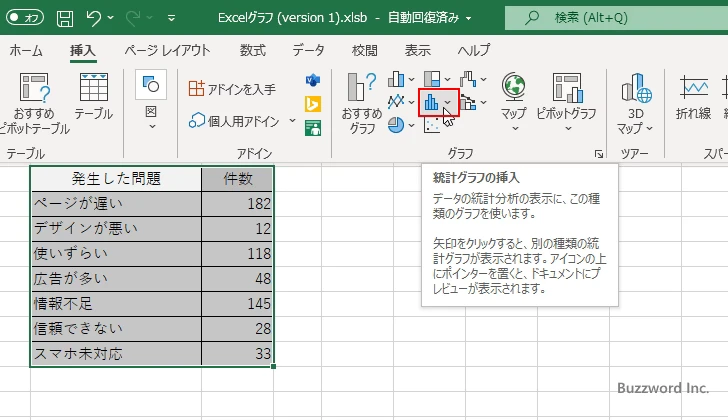The width and height of the screenshot is (728, 420).
Task: Open the データ tab
Action: (x=308, y=50)
